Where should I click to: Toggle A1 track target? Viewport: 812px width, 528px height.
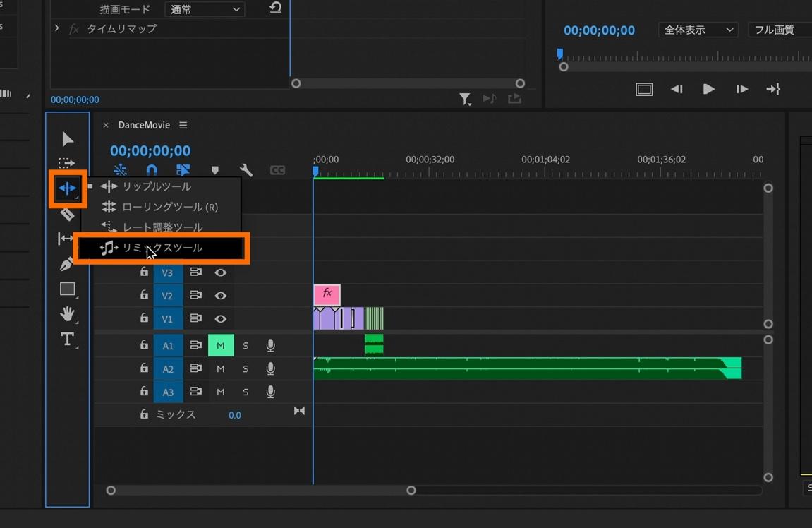coord(168,346)
